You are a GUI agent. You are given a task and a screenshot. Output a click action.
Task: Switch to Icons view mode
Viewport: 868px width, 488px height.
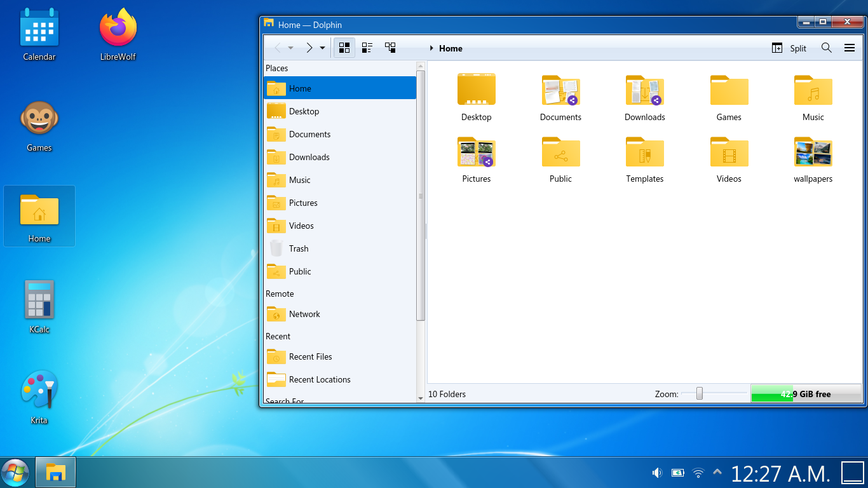pyautogui.click(x=344, y=47)
